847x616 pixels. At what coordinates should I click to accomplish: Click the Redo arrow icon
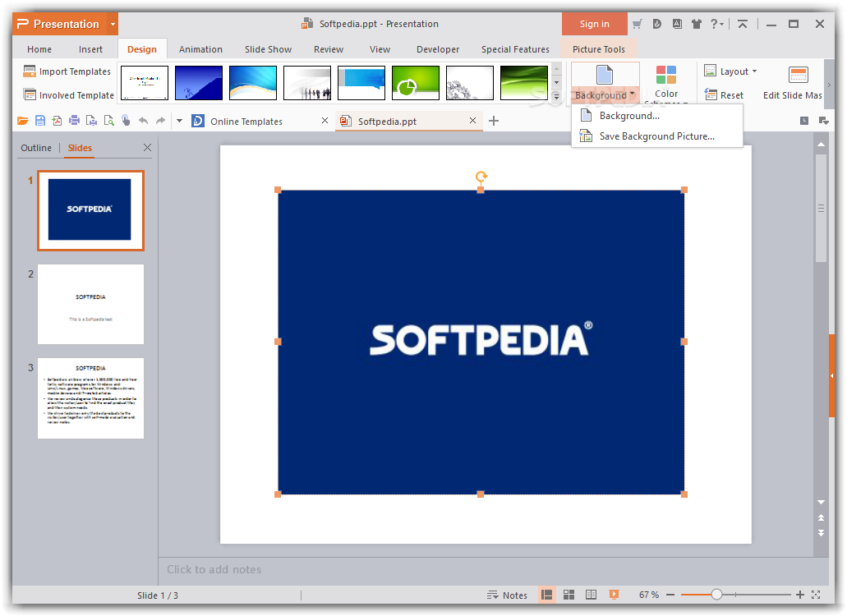click(x=160, y=121)
